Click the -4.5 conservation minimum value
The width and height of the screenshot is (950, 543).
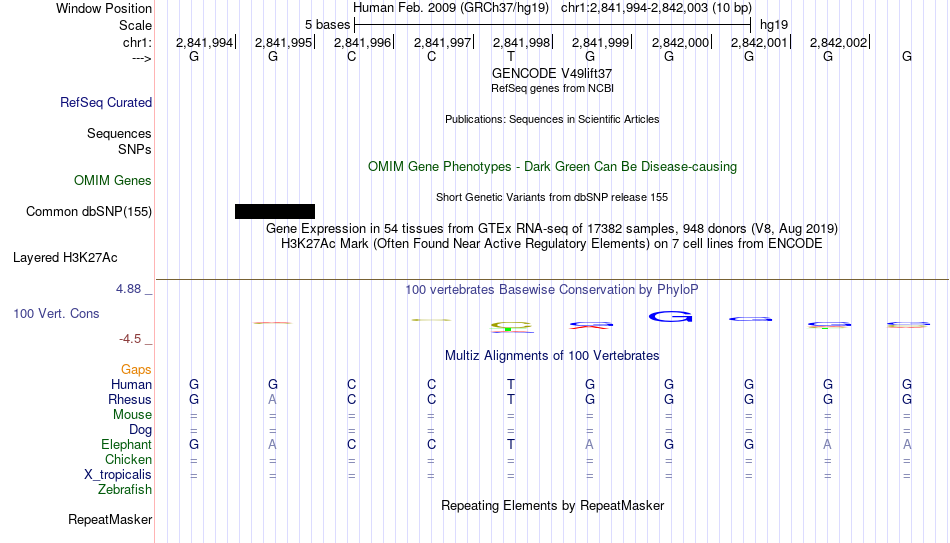pyautogui.click(x=130, y=339)
